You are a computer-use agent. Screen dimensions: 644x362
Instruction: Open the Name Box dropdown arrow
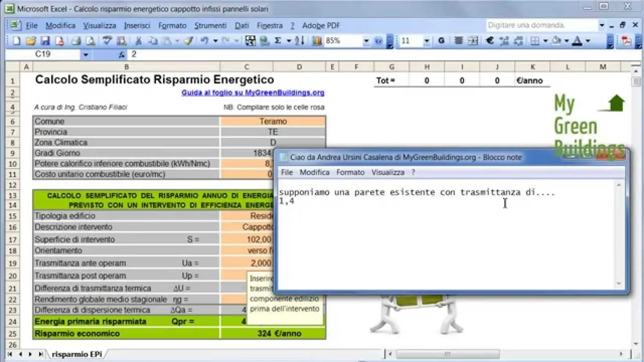tap(86, 54)
